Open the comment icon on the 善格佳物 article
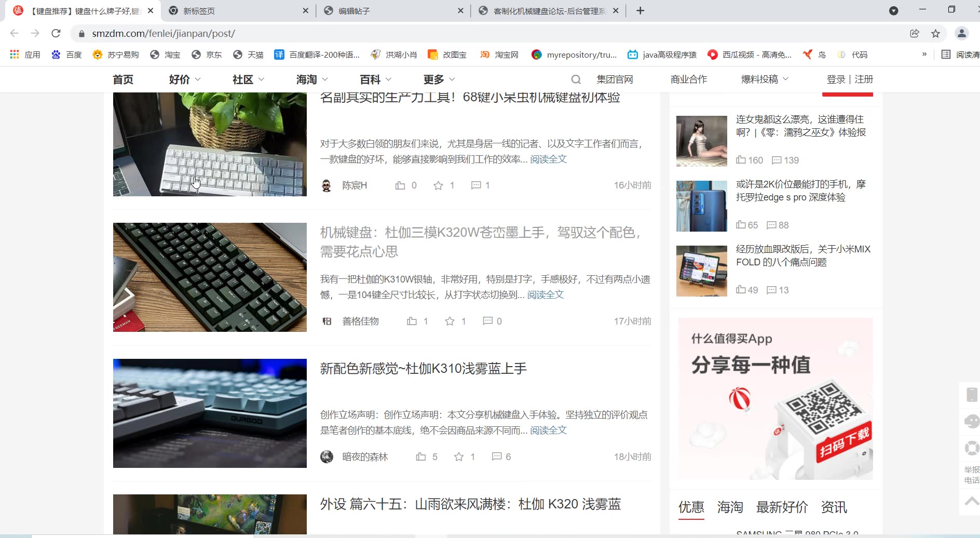 (x=488, y=321)
